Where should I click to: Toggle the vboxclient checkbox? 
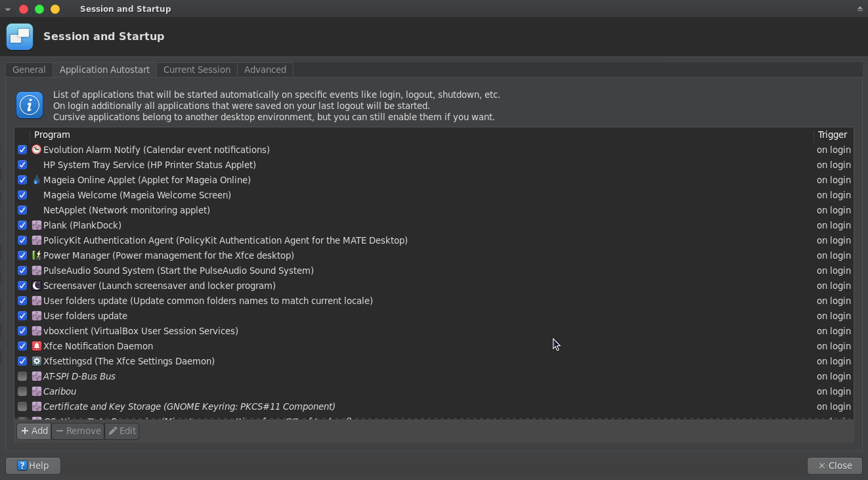[22, 331]
